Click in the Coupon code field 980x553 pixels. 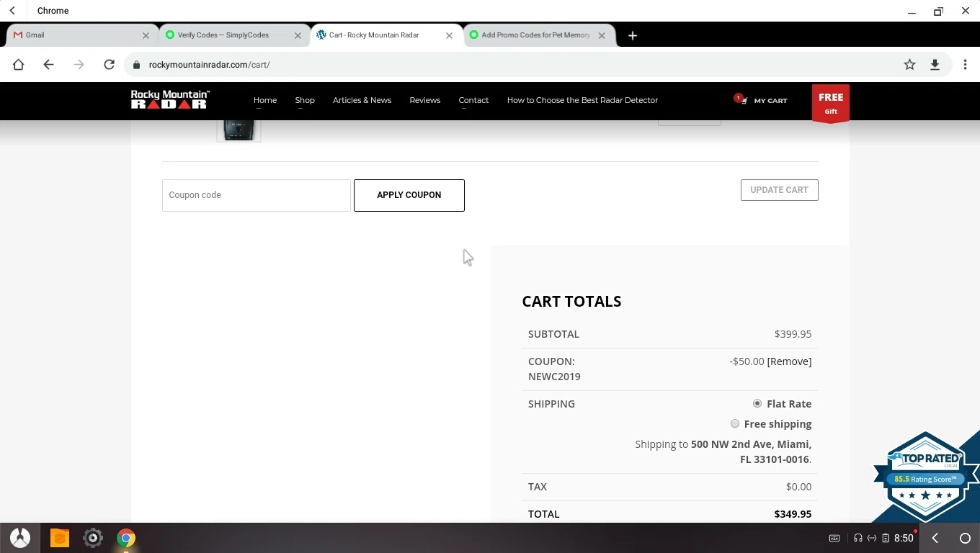[257, 195]
